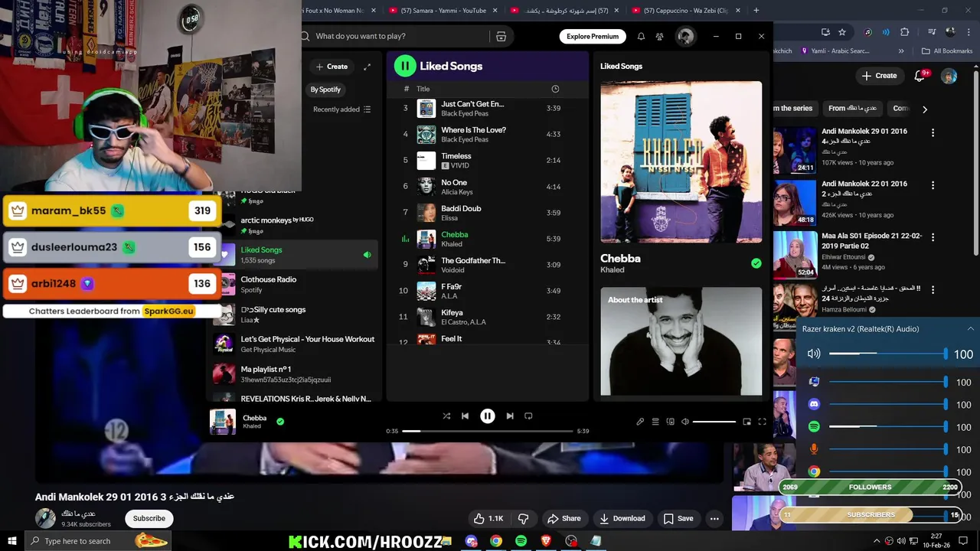Save the YouTube video to a playlist

(678, 518)
